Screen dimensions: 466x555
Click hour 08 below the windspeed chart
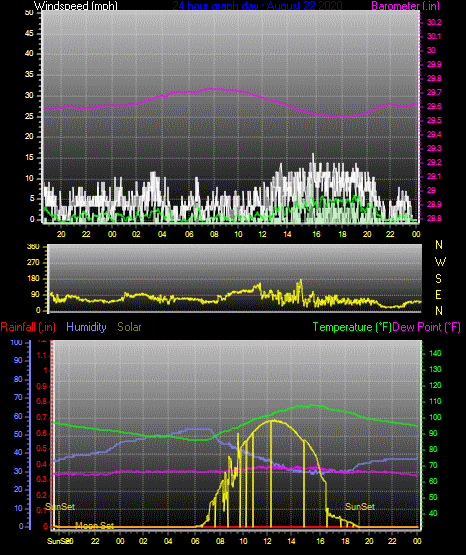[x=214, y=234]
